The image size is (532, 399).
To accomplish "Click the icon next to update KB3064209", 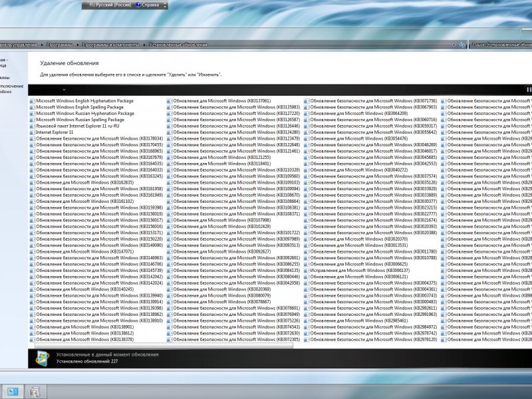I will click(x=307, y=113).
